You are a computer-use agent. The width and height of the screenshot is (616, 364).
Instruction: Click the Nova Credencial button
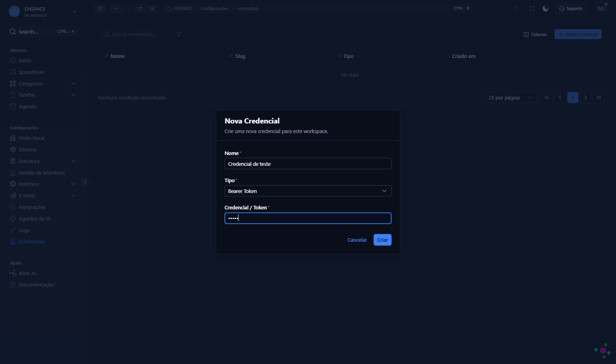[578, 34]
